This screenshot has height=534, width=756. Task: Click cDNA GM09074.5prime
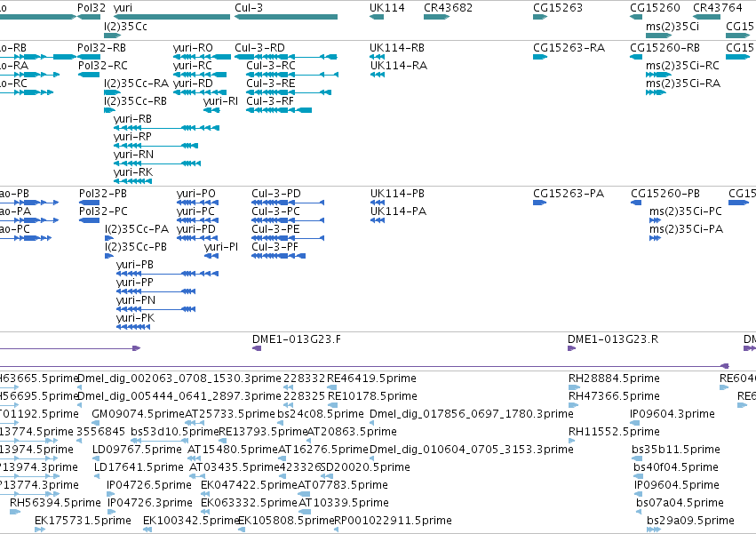(94, 423)
